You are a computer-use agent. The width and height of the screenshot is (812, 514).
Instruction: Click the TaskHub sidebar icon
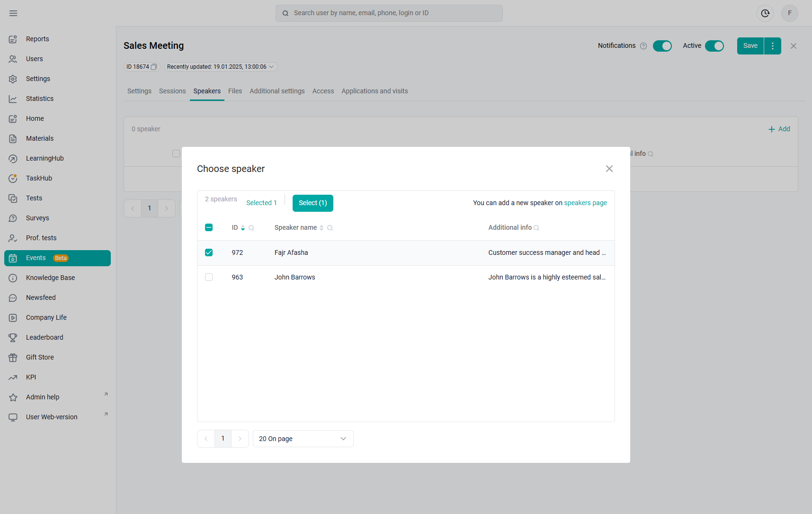13,179
